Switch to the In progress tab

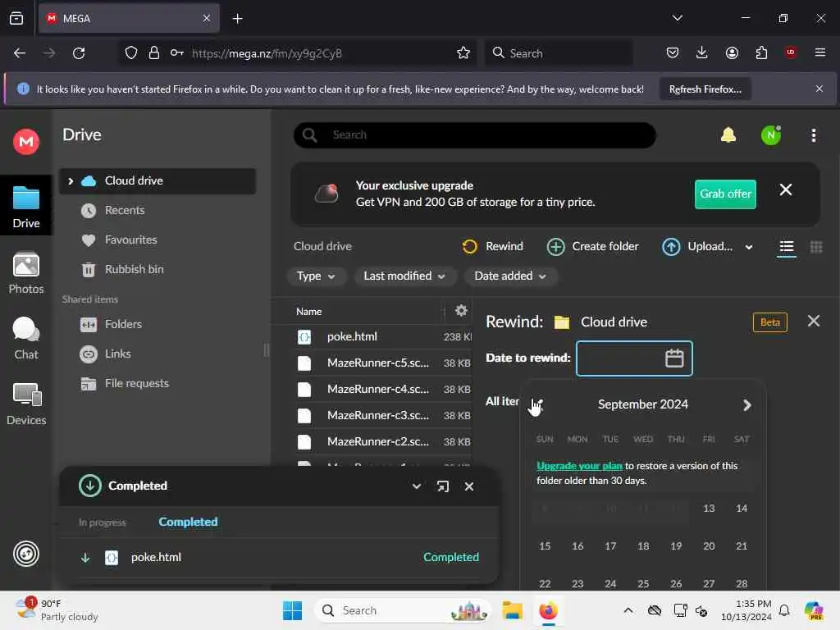tap(103, 523)
